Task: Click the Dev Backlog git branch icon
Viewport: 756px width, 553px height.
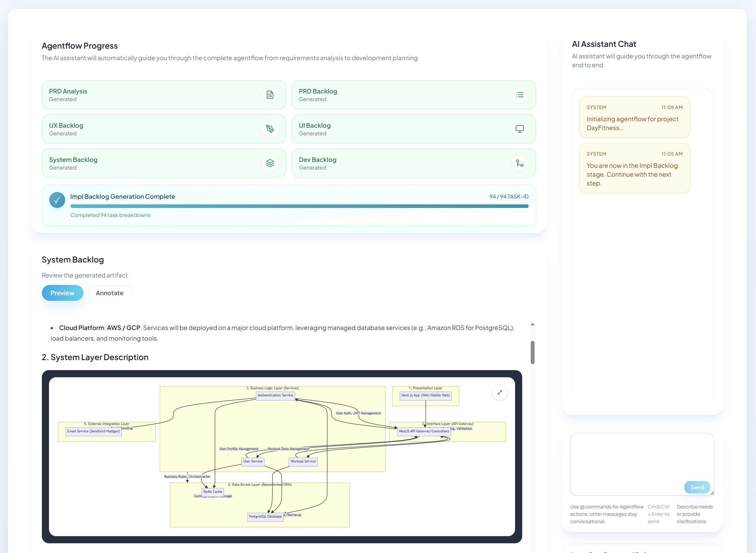Action: [x=520, y=163]
